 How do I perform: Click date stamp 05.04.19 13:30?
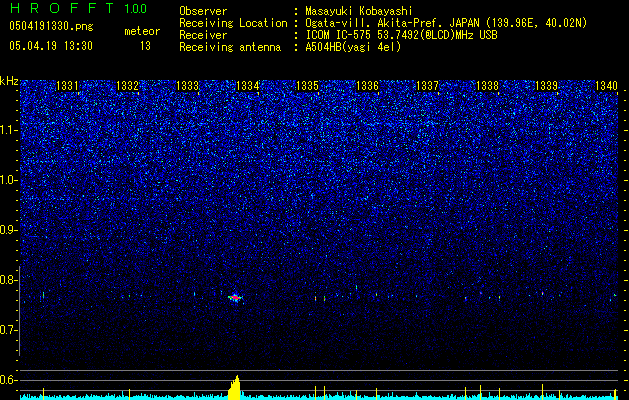pos(51,46)
